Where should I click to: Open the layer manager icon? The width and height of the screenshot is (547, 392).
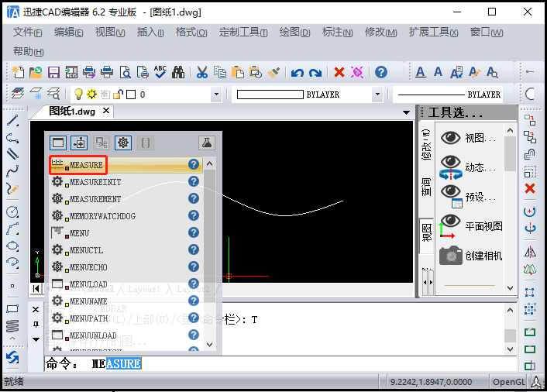(18, 94)
